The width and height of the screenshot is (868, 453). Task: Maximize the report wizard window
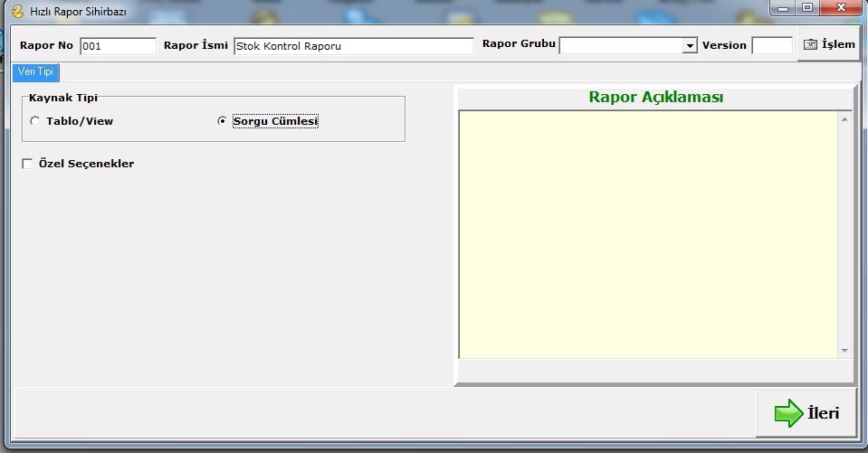[806, 8]
